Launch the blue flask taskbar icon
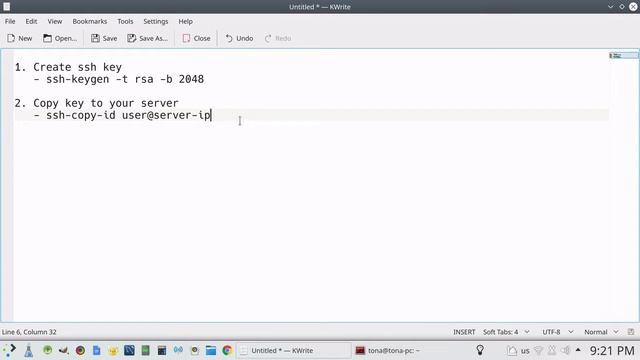This screenshot has height=360, width=640. coord(29,351)
